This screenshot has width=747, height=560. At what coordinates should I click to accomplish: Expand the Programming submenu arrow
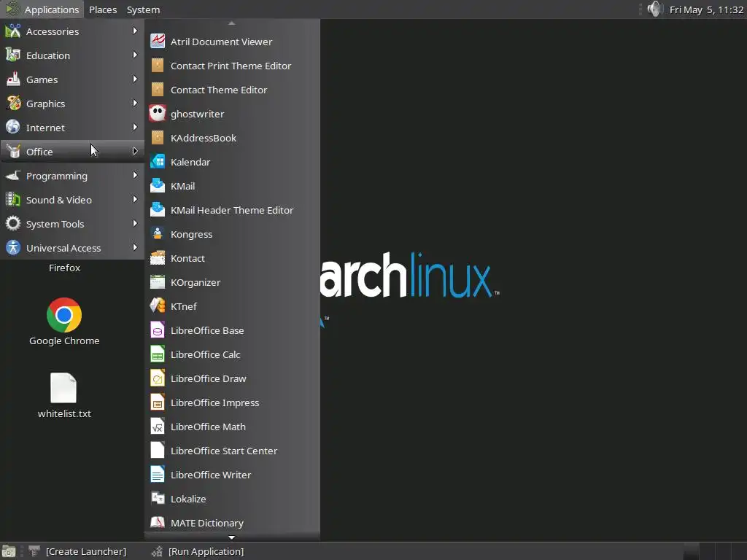click(135, 175)
